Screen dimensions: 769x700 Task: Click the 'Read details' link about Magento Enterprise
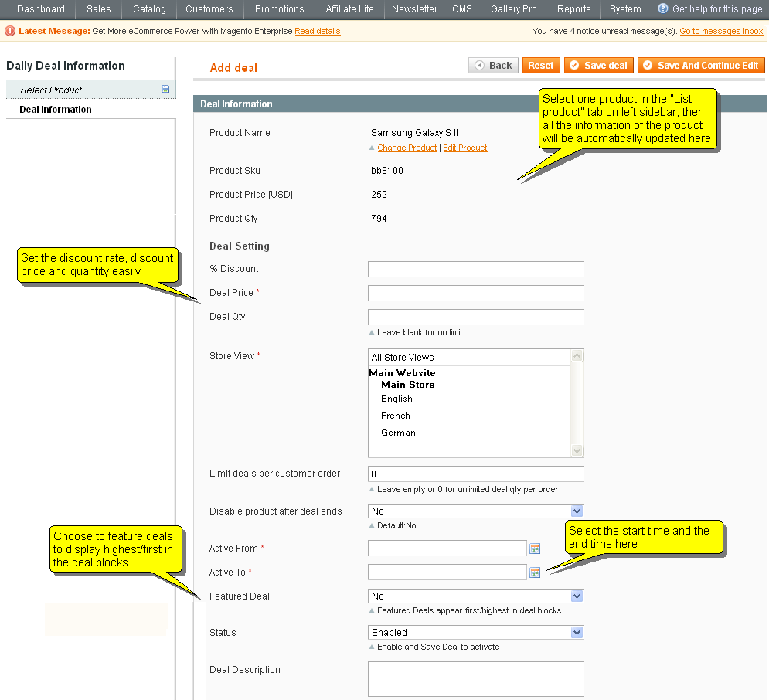point(317,32)
